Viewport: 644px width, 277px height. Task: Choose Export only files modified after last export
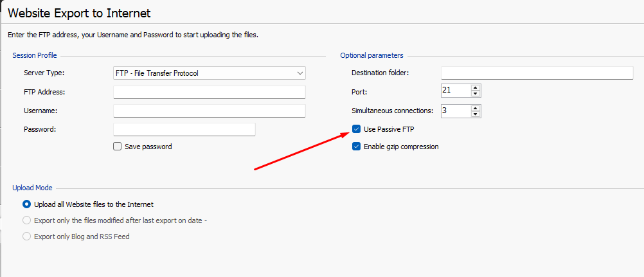click(27, 220)
